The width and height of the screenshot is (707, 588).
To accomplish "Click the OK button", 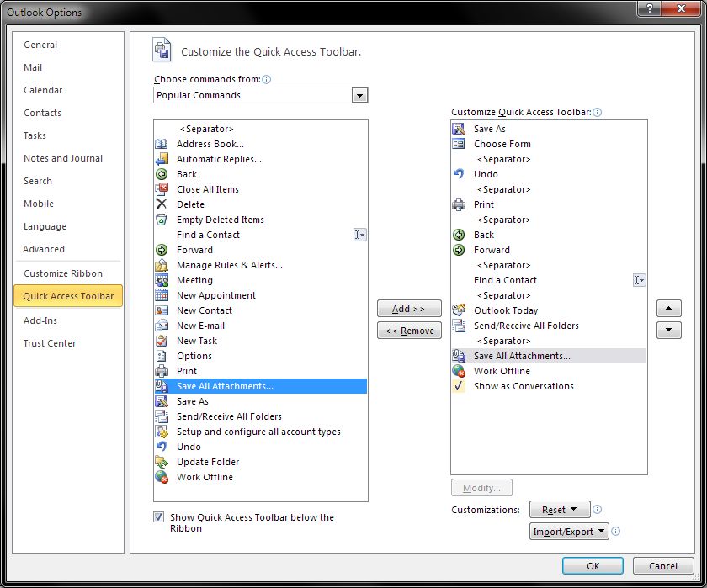I will [x=593, y=566].
